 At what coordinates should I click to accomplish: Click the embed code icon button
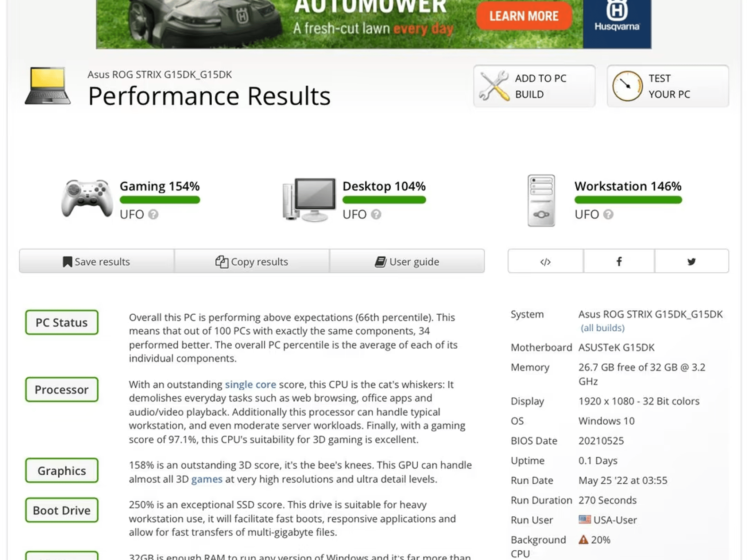coord(545,261)
